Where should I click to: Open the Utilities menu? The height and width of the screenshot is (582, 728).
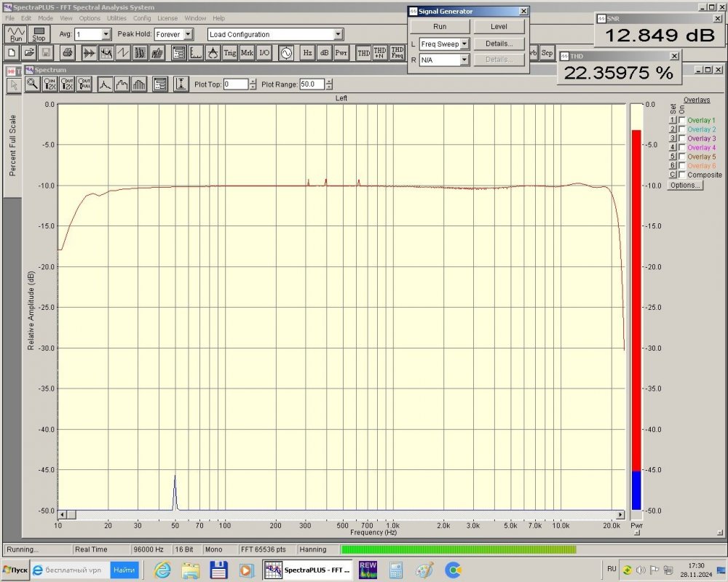(x=116, y=17)
